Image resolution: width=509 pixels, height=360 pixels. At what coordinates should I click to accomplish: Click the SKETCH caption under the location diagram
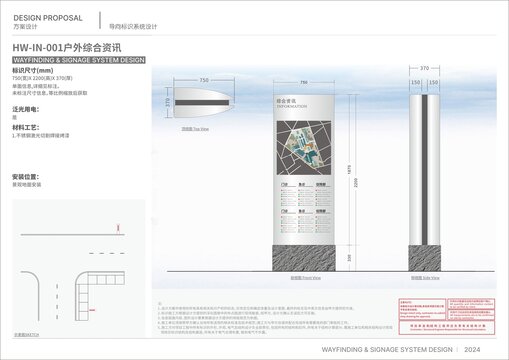pyautogui.click(x=26, y=334)
